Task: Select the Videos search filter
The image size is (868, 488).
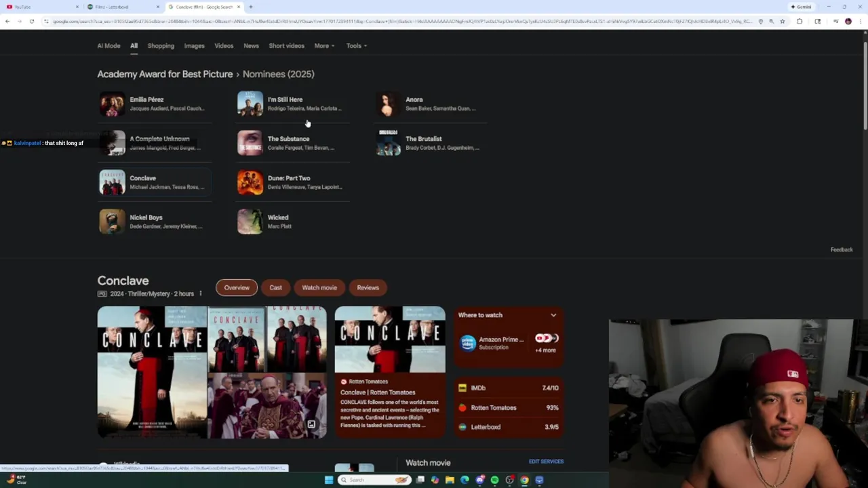Action: click(224, 46)
